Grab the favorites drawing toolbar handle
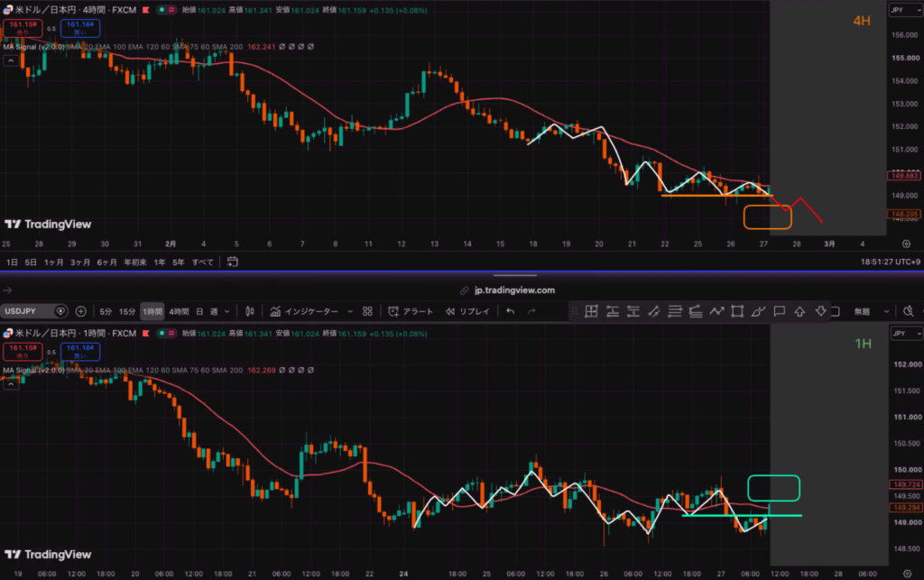The width and height of the screenshot is (924, 580). click(x=574, y=311)
